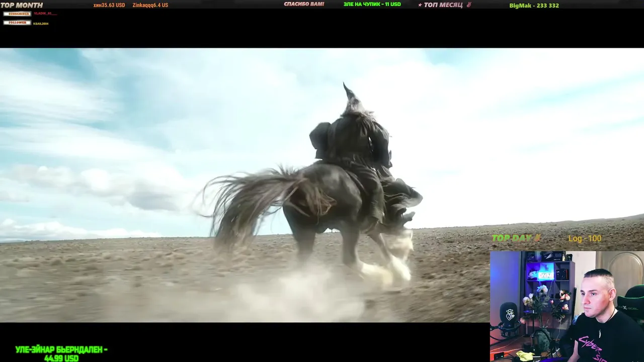
Task: Click the SUBSCRIBER badge label
Action: 17,14
